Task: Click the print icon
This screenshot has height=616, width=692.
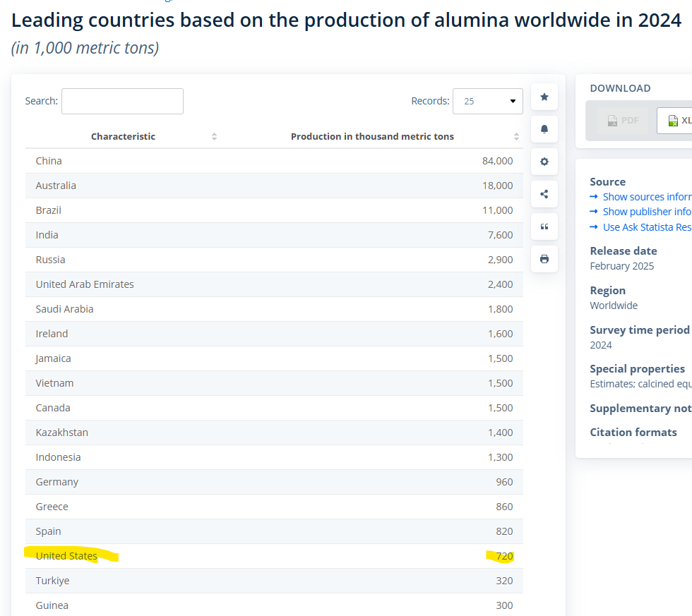Action: 544,259
